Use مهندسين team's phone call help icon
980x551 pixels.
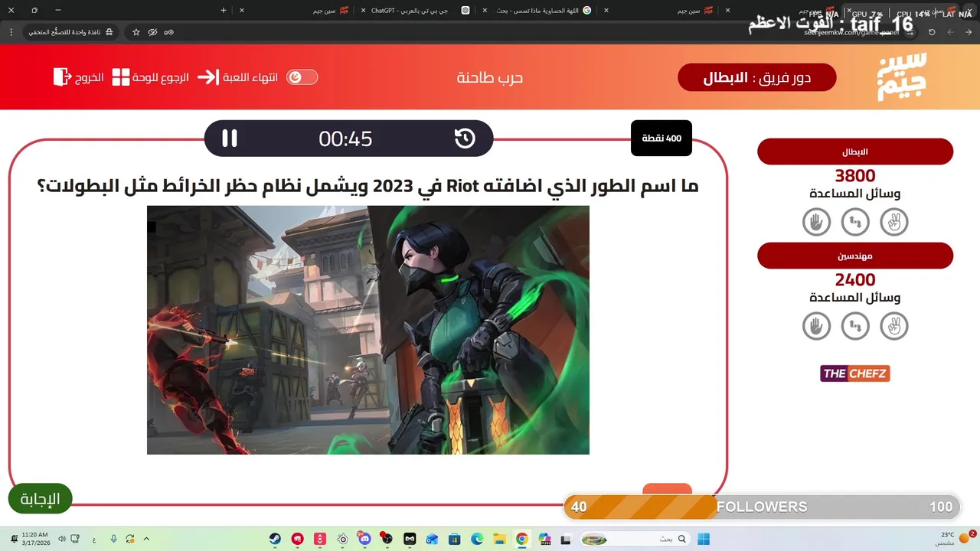tap(855, 326)
